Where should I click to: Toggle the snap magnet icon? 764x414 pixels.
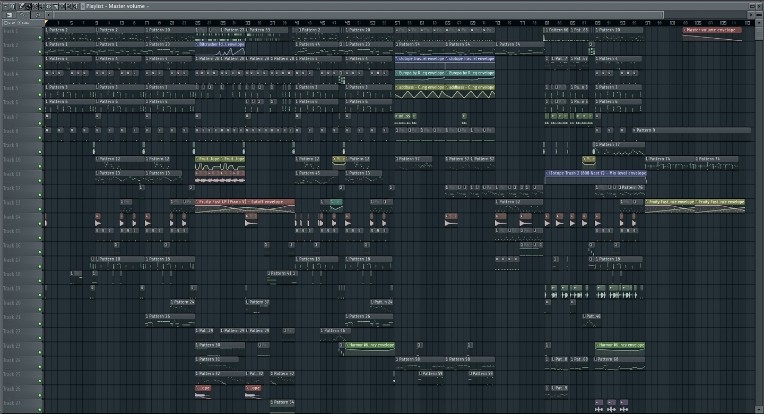12,6
